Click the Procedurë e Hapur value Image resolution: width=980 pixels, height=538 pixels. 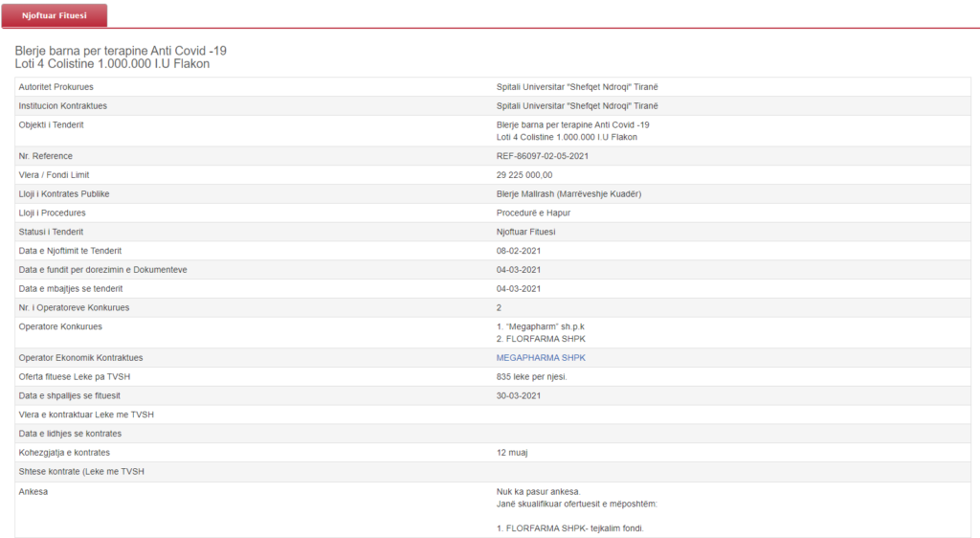tap(533, 213)
